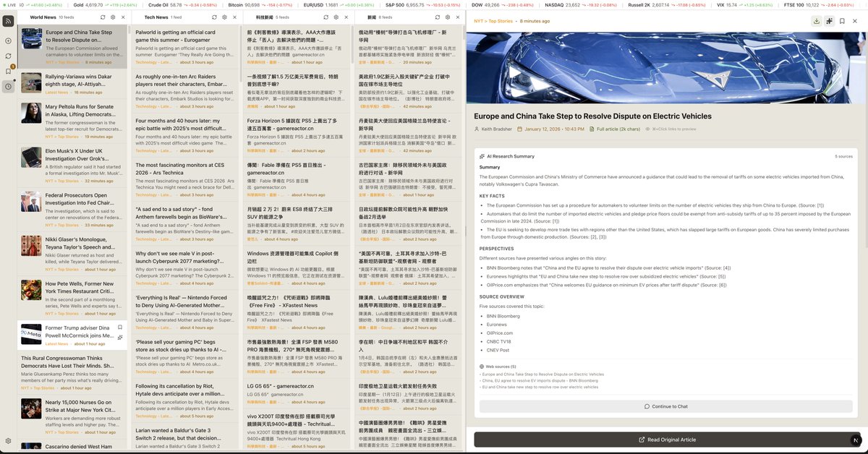
Task: Open How Pete Wells story thumbnail
Action: (x=31, y=290)
